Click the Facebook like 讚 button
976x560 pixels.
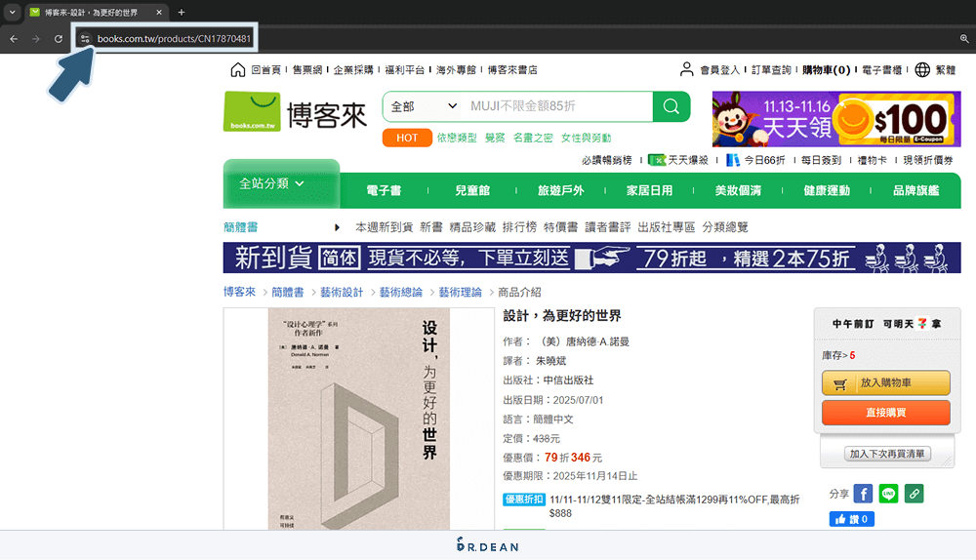(851, 519)
